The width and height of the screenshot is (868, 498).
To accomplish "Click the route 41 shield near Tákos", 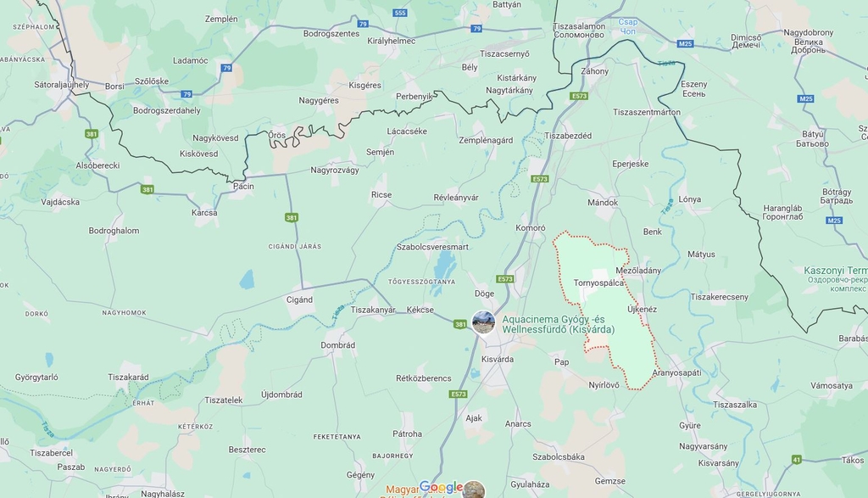I will [796, 459].
